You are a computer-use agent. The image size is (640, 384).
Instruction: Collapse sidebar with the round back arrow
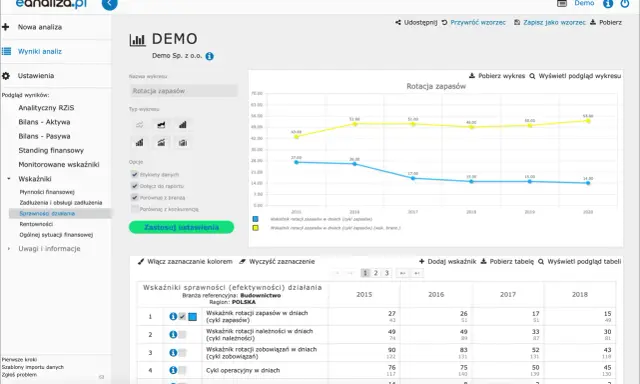pyautogui.click(x=109, y=4)
